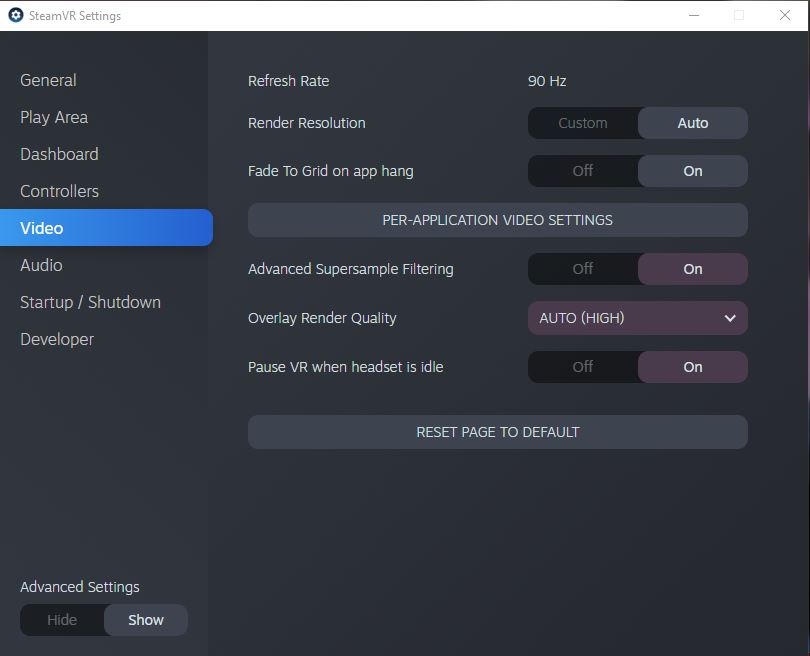Image resolution: width=810 pixels, height=656 pixels.
Task: Open the Developer settings section
Action: pyautogui.click(x=57, y=339)
